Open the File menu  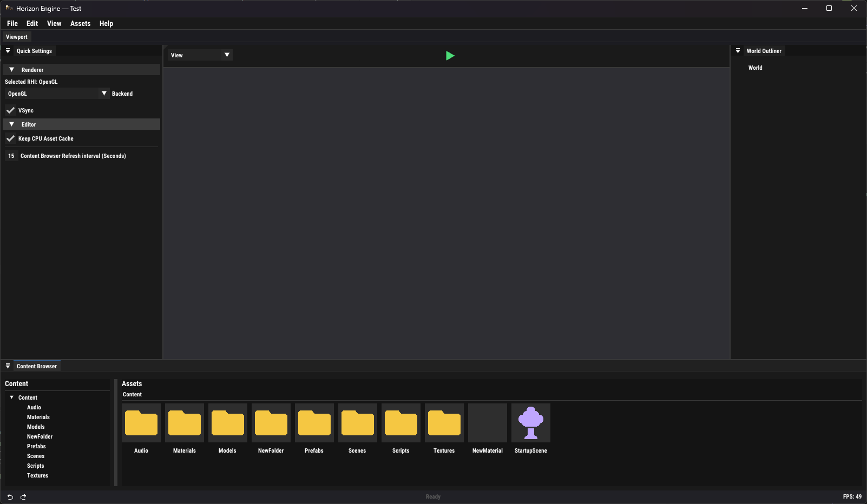(12, 23)
